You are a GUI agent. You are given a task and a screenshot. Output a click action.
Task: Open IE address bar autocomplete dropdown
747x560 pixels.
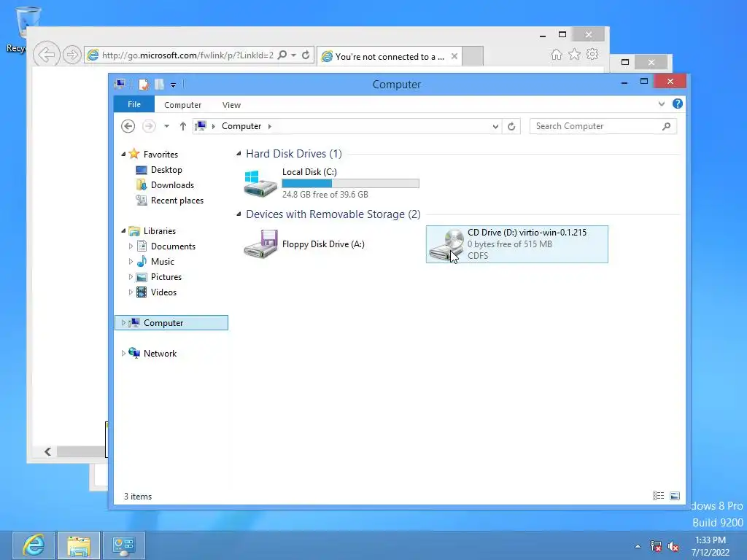(x=294, y=55)
